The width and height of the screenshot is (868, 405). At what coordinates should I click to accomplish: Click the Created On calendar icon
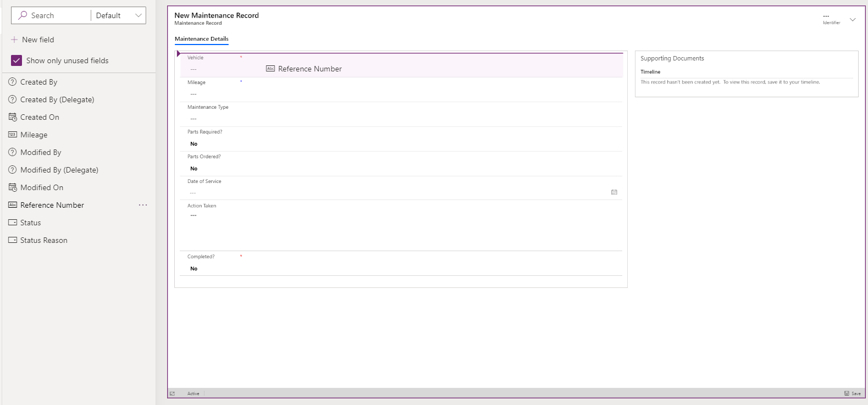click(13, 117)
